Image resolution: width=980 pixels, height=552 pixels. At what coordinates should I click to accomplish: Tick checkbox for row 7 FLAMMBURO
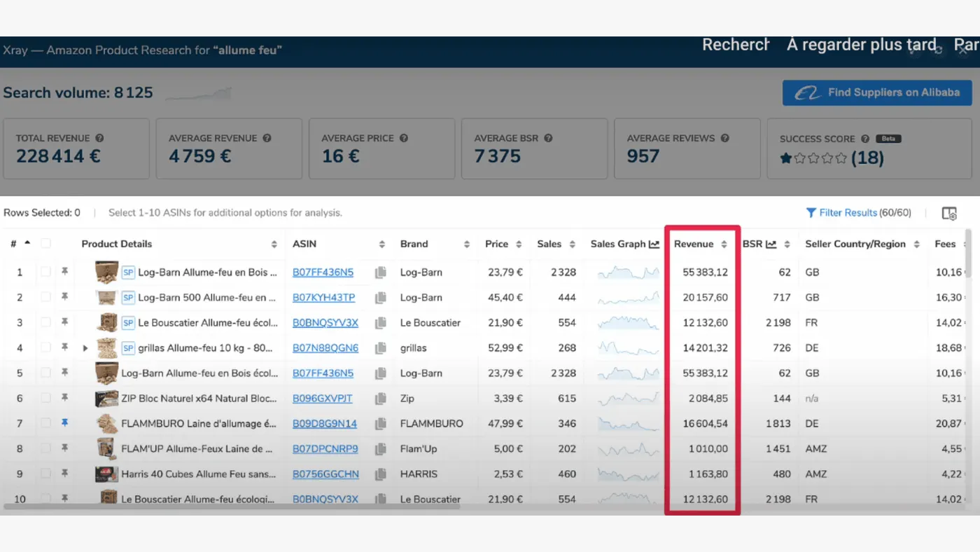[x=45, y=423]
